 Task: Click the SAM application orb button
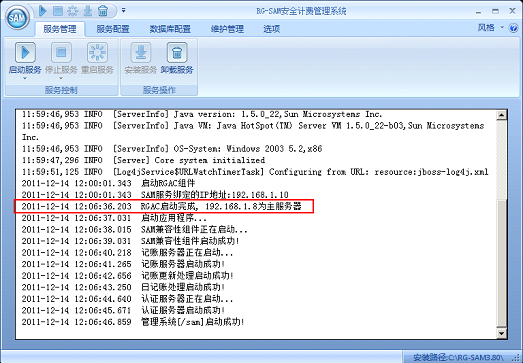tap(17, 17)
